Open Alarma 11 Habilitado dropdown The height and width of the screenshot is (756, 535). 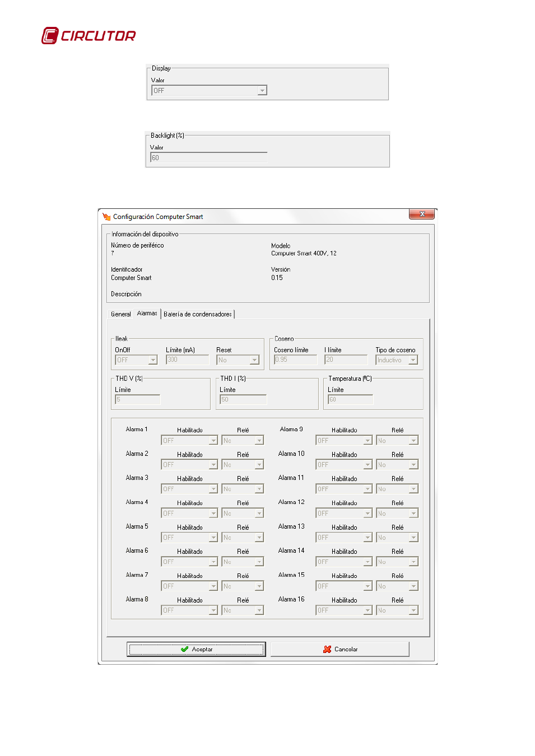344,489
